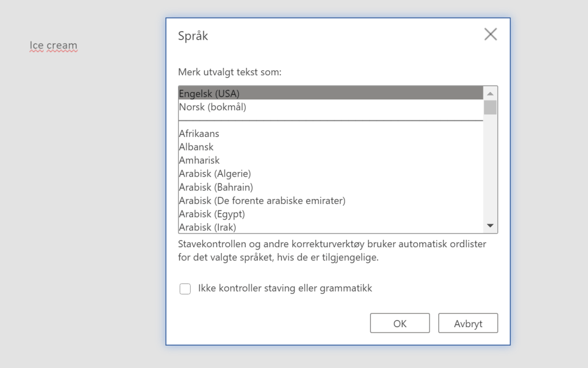Confirm language with the OK button
588x368 pixels.
click(400, 323)
